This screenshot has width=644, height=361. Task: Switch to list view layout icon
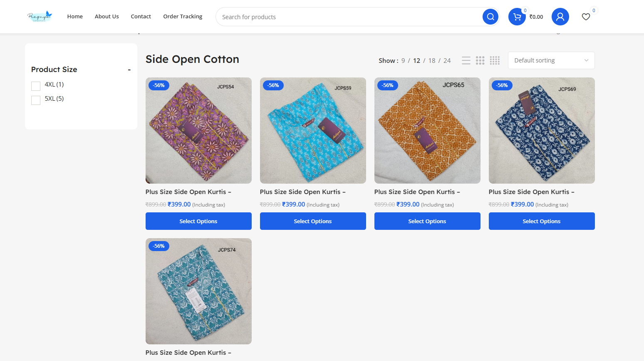tap(466, 60)
